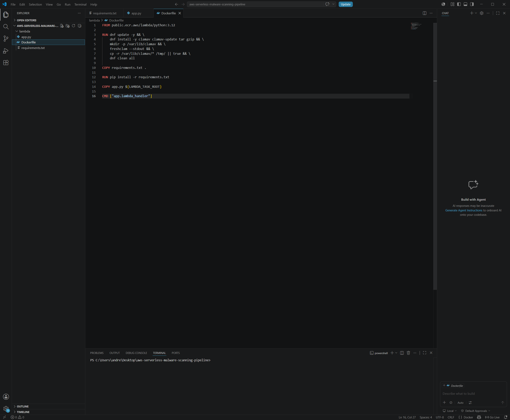Focus the Describe what to build input
The height and width of the screenshot is (420, 510).
pyautogui.click(x=473, y=394)
